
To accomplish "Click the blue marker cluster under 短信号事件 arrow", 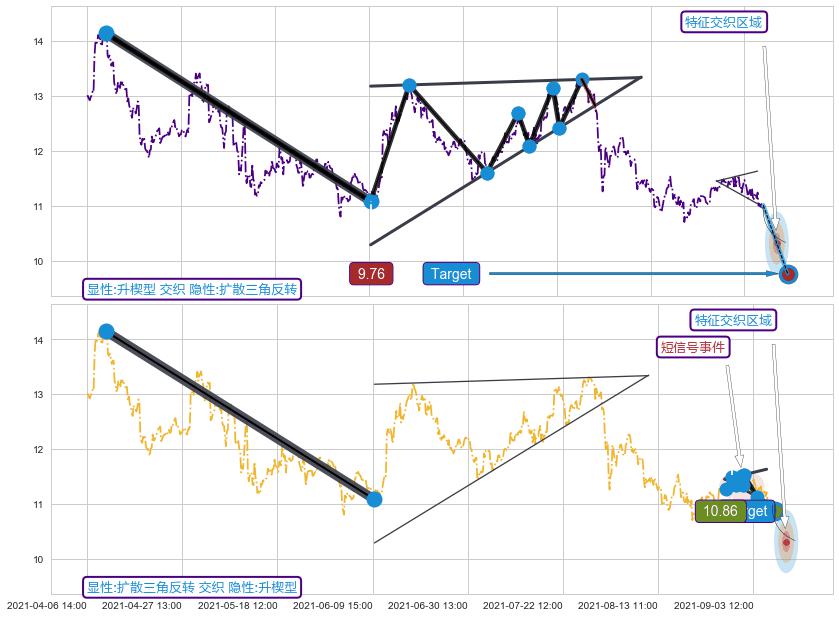I will pos(738,481).
